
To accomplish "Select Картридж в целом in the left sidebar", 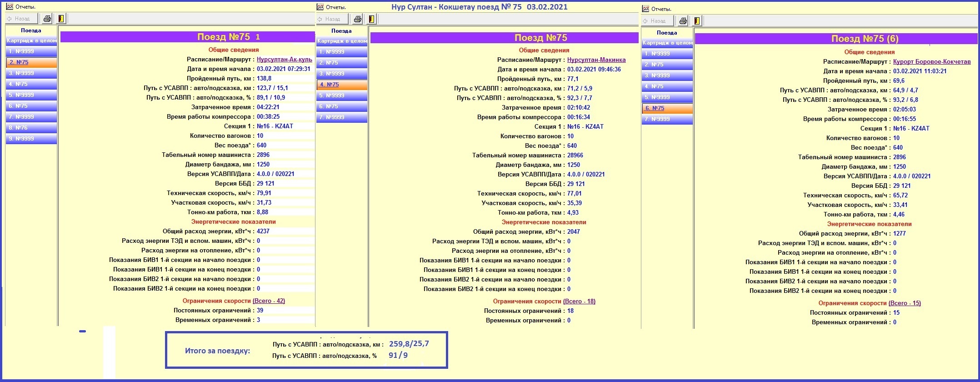I will (31, 41).
